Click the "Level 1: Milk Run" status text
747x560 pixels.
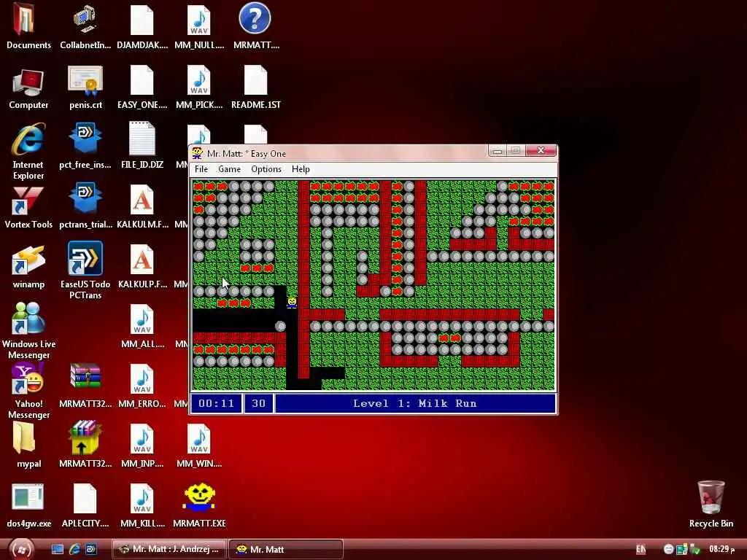tap(414, 403)
